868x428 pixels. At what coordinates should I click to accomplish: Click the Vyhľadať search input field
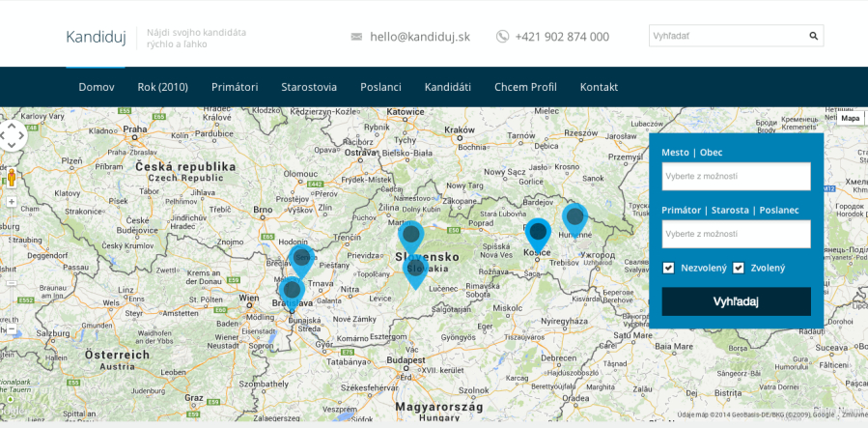click(x=727, y=37)
